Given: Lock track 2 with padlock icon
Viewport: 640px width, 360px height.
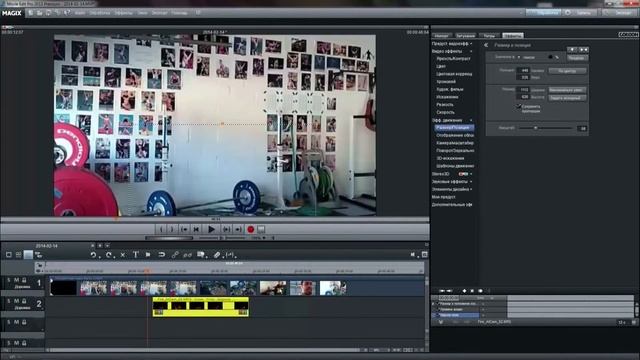Looking at the screenshot, I should pos(24,301).
